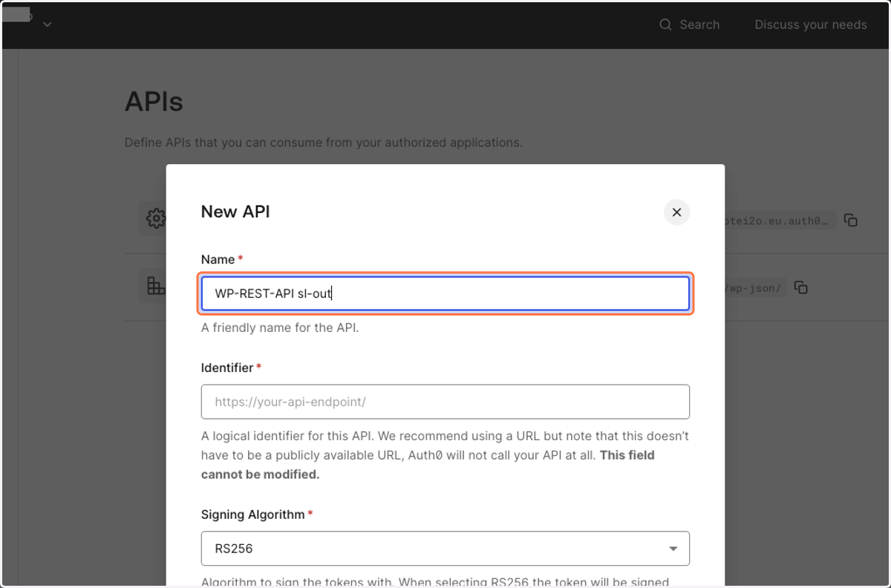Focus the Name input field
This screenshot has width=891, height=588.
(446, 293)
